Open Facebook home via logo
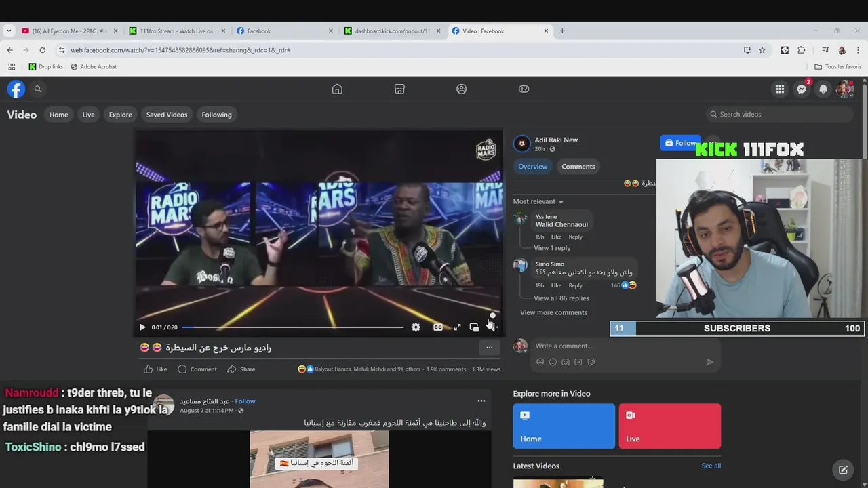 tap(16, 89)
